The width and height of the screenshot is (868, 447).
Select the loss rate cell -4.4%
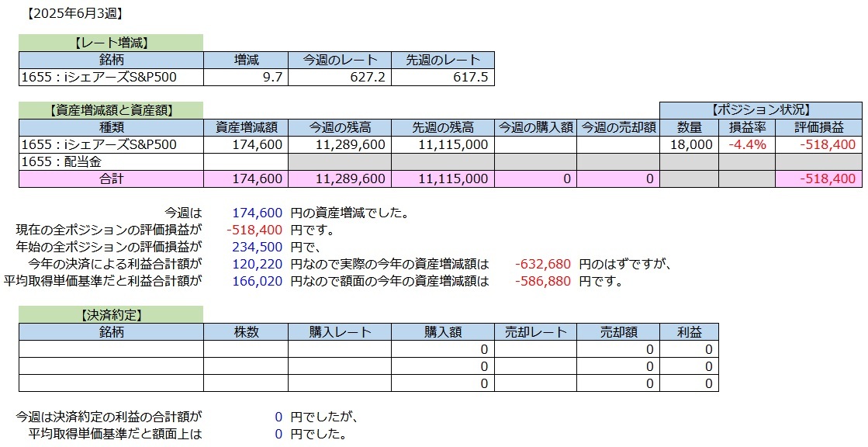[747, 144]
